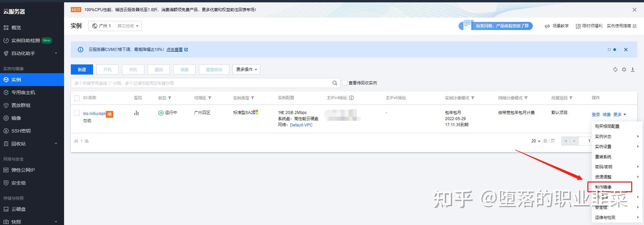Open instance ins-rs6uxbpk link

pyautogui.click(x=94, y=114)
